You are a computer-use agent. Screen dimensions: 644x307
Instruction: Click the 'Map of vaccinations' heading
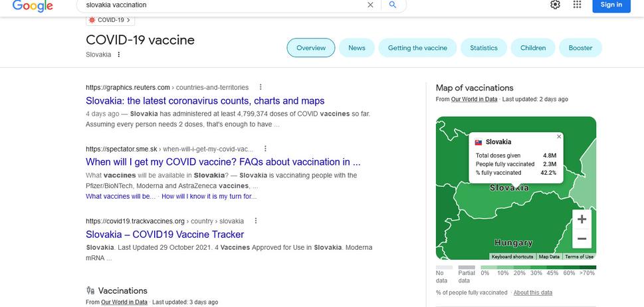pos(475,88)
